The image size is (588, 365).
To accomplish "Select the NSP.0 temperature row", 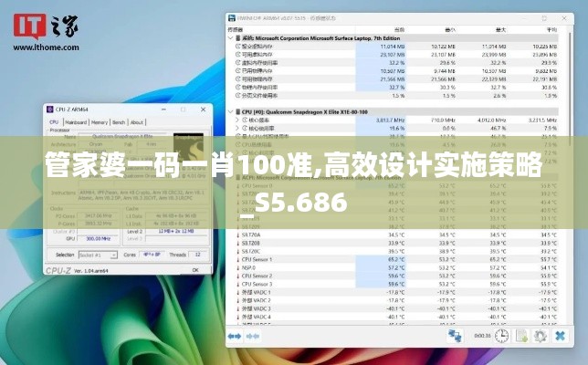I will coord(397,267).
